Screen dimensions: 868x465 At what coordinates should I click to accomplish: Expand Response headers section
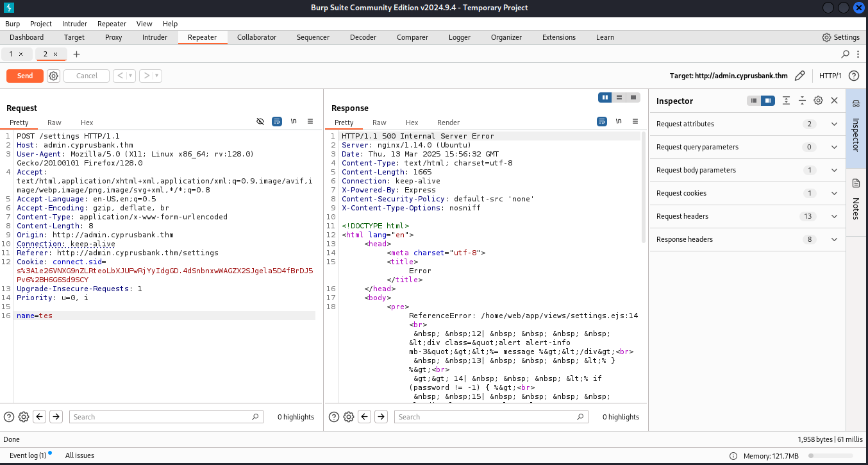pos(747,239)
